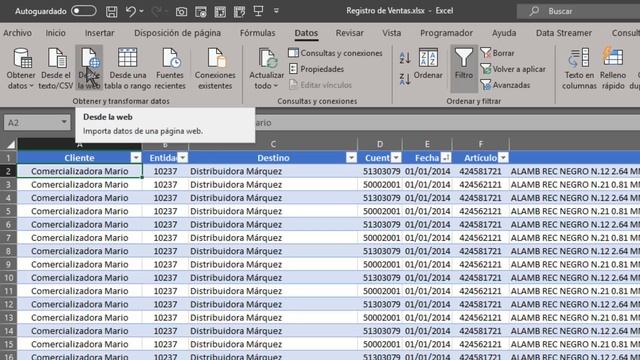The height and width of the screenshot is (360, 640).
Task: Open the Name Box dropdown arrow
Action: (x=64, y=122)
